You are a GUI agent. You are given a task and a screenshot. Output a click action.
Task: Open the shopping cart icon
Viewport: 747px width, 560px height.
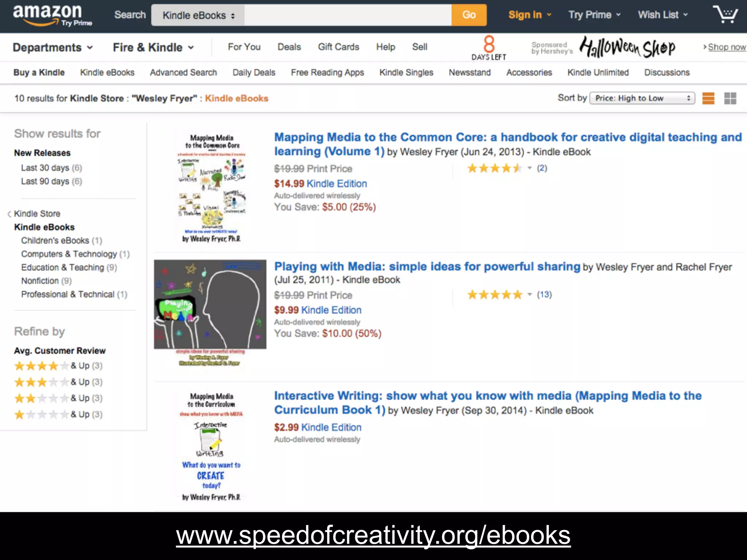[725, 14]
